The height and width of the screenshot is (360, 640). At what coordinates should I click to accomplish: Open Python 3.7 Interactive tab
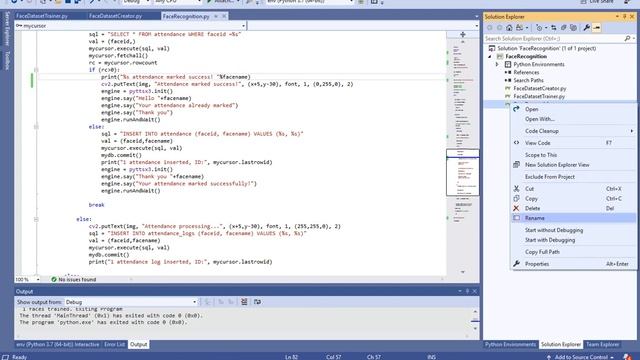[58, 344]
